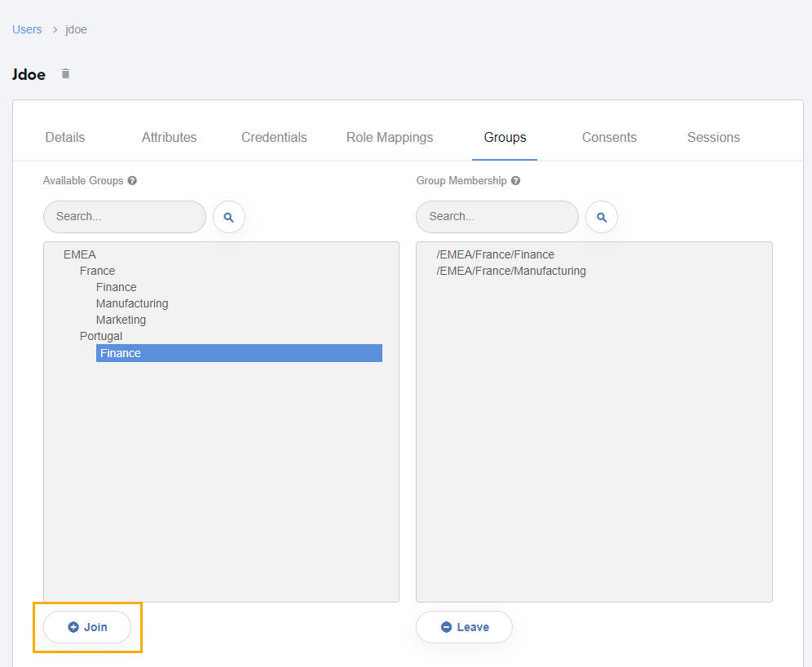Click the jdoe breadcrumb text
This screenshot has height=667, width=812.
[76, 29]
